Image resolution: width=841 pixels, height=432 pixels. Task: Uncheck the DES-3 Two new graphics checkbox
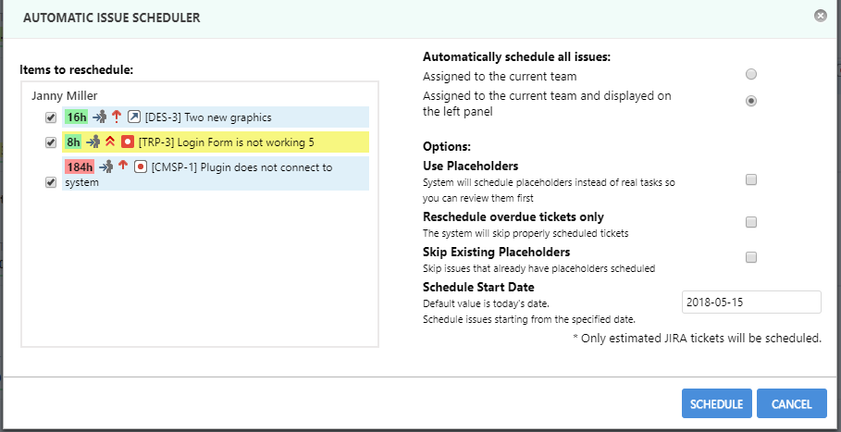pyautogui.click(x=51, y=117)
